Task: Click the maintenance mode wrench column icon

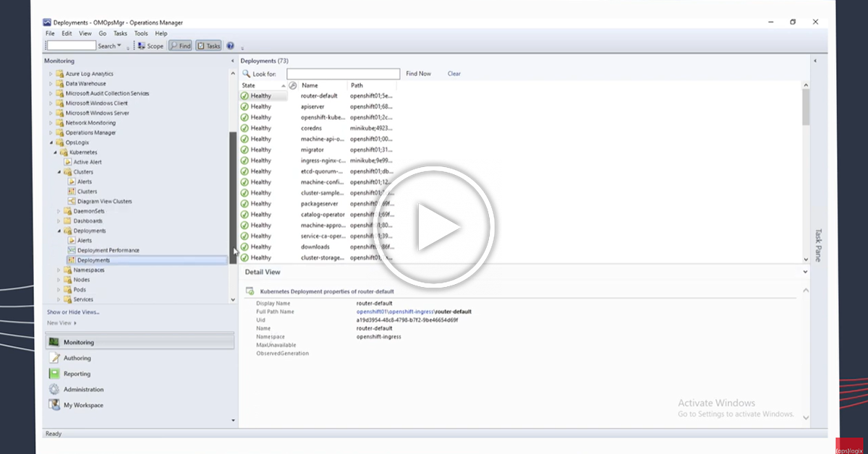Action: [293, 85]
